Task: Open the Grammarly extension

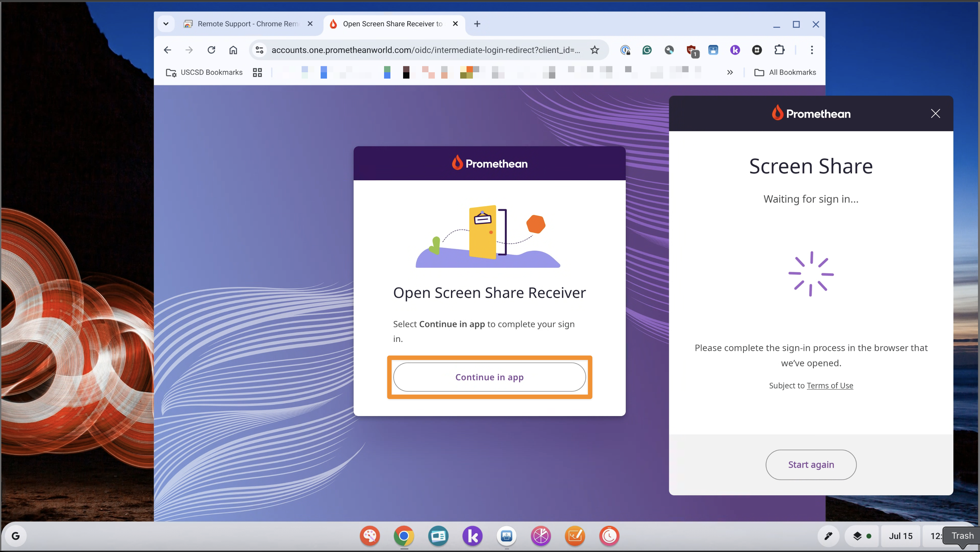Action: pos(647,50)
